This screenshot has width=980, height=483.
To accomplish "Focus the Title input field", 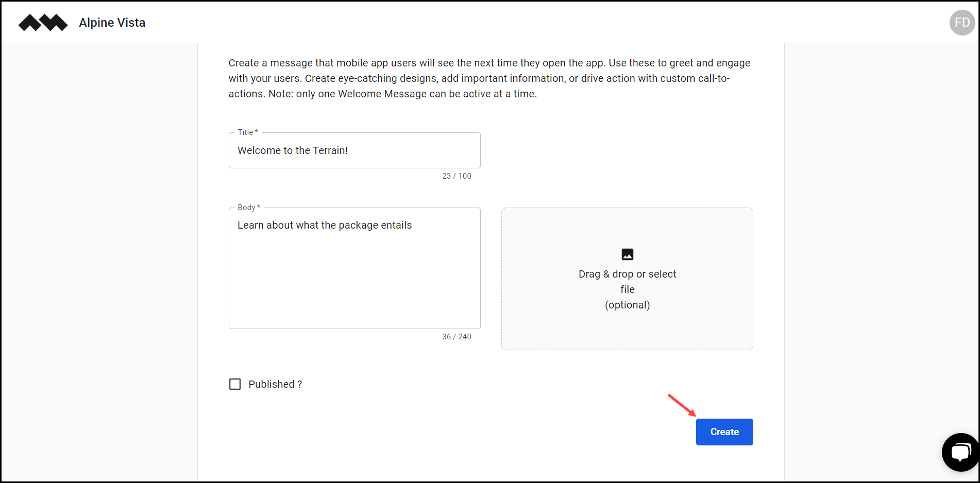I will point(354,150).
